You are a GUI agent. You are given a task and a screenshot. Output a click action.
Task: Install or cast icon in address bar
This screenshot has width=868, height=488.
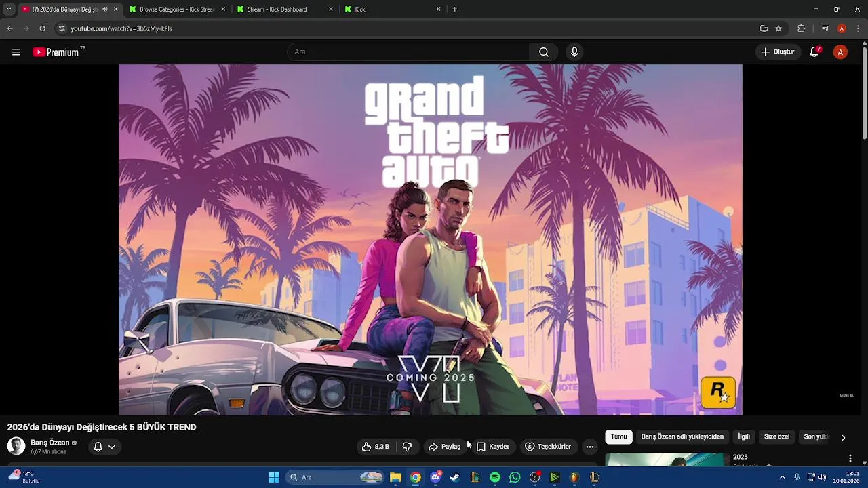tap(764, 28)
